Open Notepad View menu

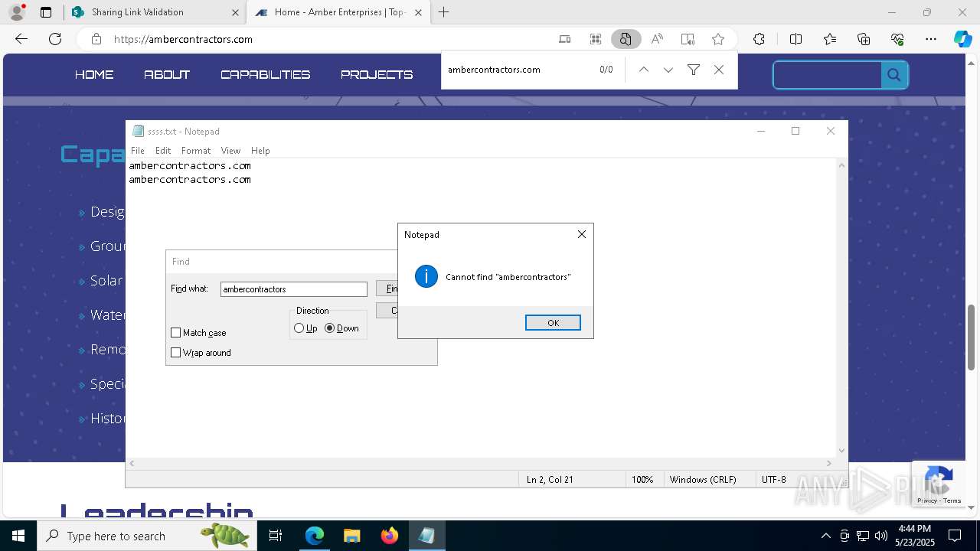click(x=230, y=151)
